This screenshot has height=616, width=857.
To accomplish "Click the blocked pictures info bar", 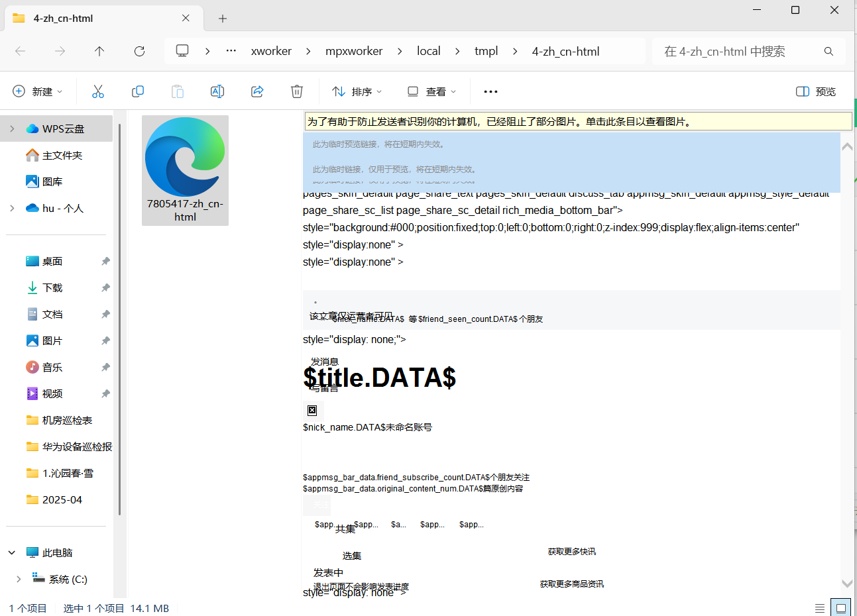I will pyautogui.click(x=578, y=121).
